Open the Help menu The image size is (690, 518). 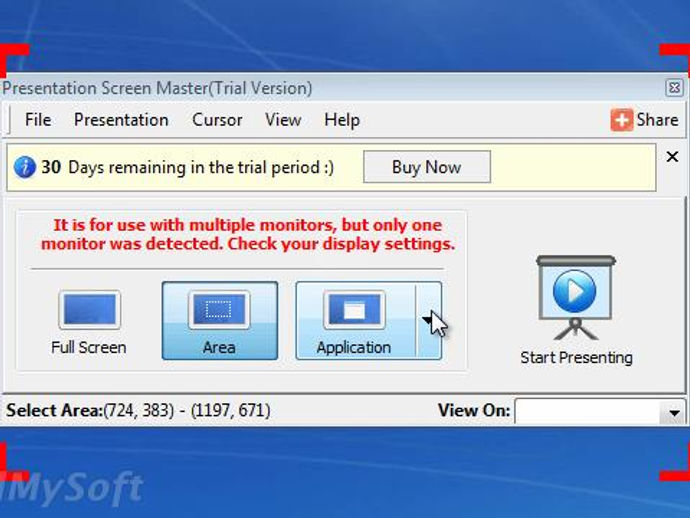[342, 120]
